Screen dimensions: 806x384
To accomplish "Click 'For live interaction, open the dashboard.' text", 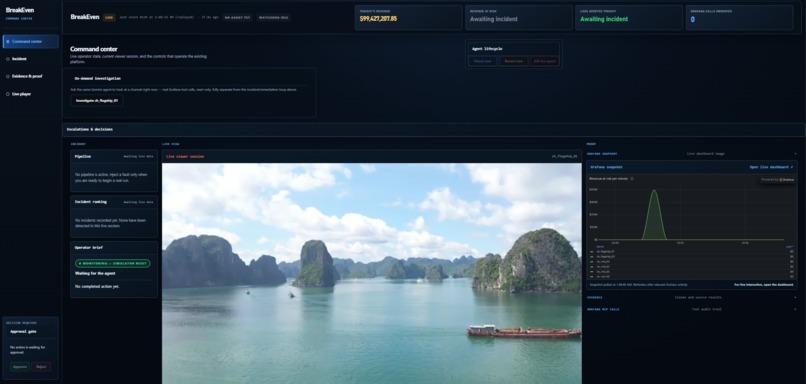I will tap(764, 284).
